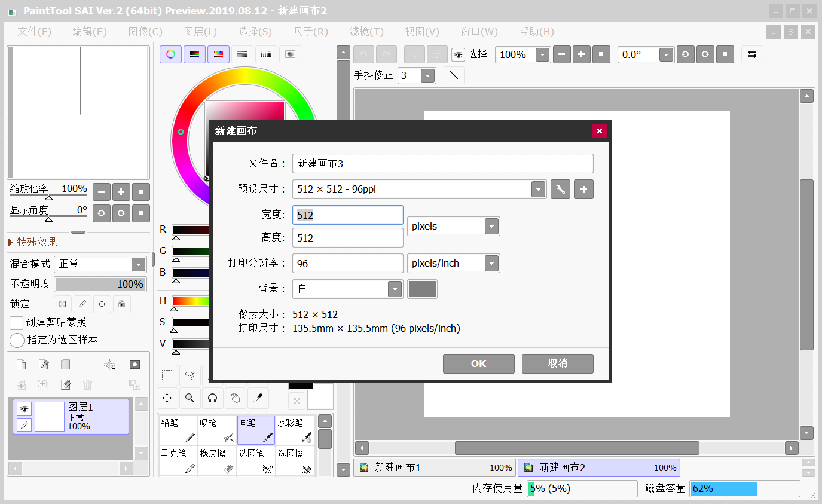This screenshot has height=504, width=822.
Task: Select the Move tool
Action: point(167,398)
